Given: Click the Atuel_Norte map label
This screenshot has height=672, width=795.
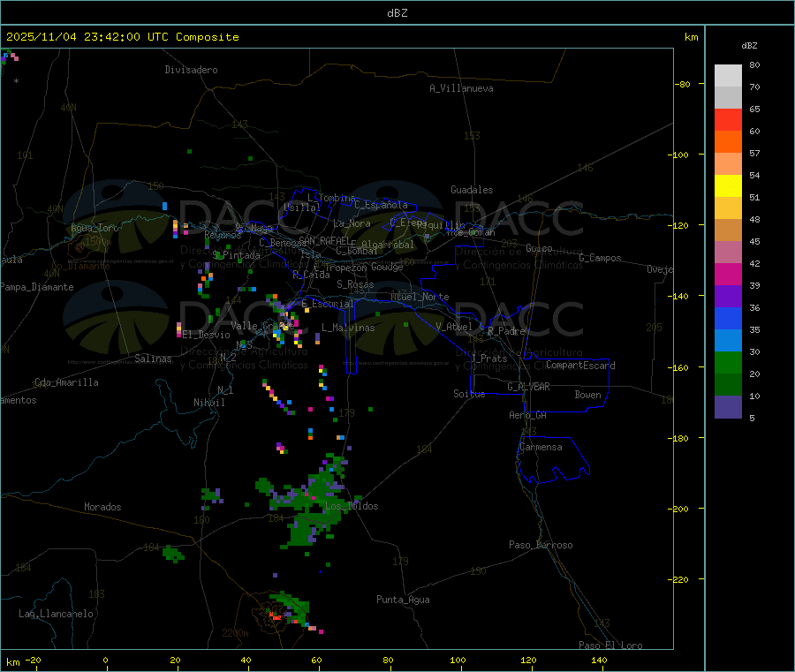Looking at the screenshot, I should point(420,297).
